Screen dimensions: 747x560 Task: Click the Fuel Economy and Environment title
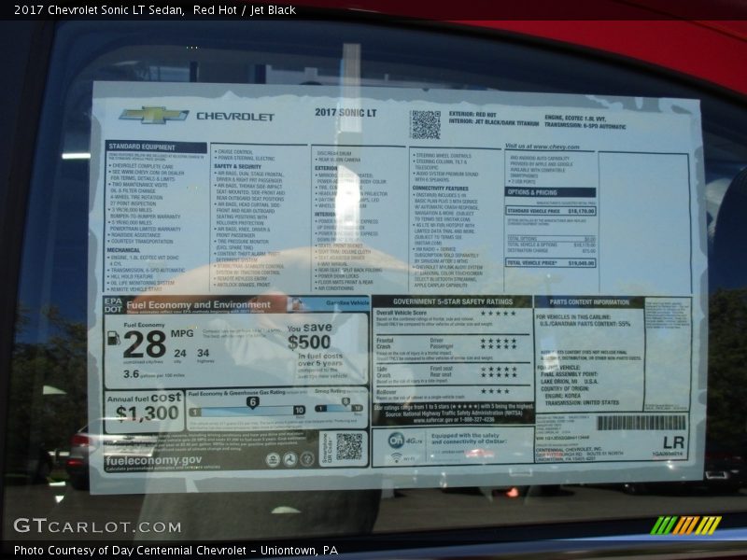(x=199, y=305)
